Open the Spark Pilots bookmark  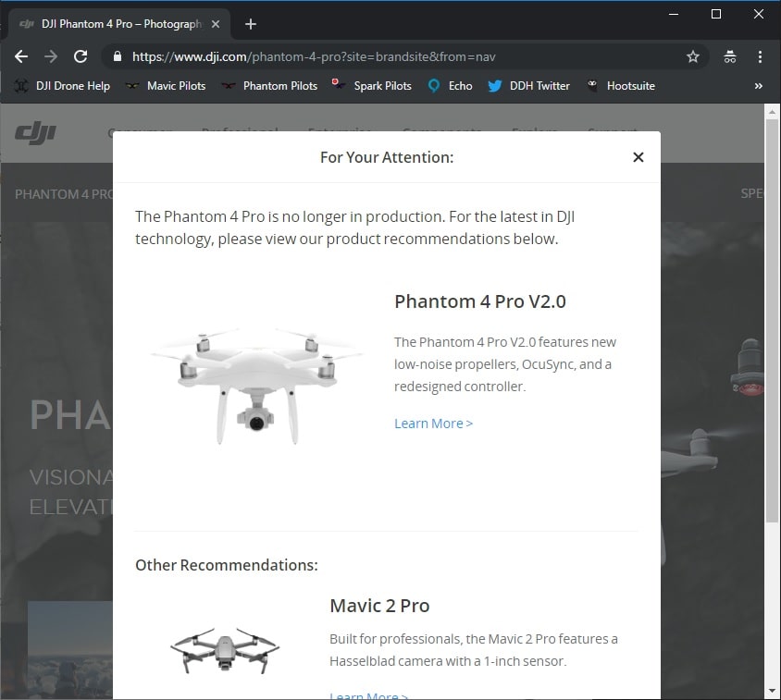372,86
